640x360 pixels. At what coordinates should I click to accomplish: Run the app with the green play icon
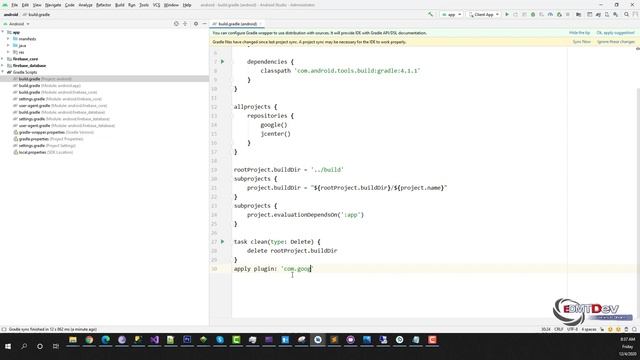(x=507, y=14)
